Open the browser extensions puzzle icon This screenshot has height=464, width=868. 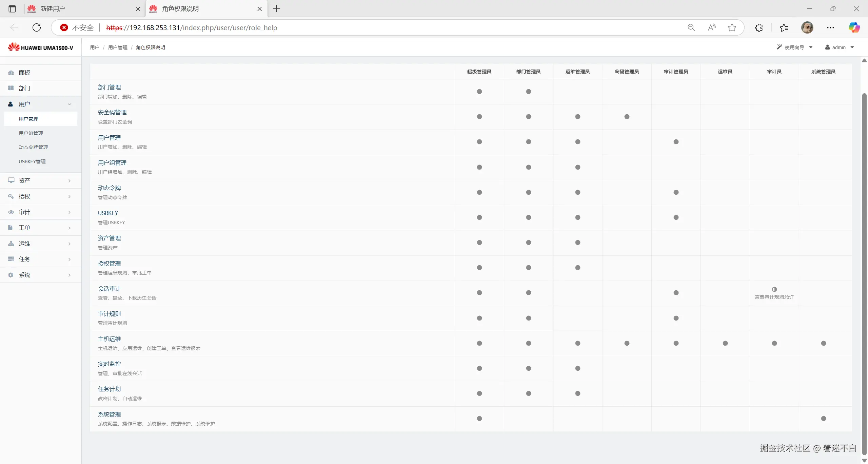click(759, 27)
